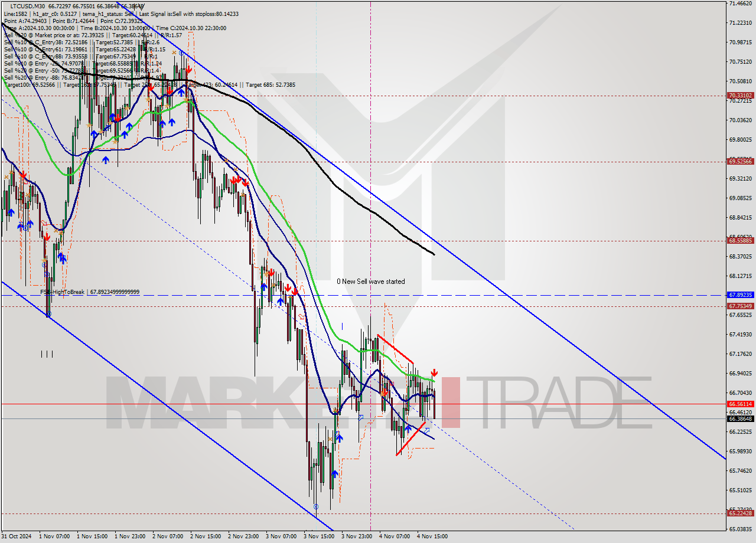Click the 69.32120 price axis value

pyautogui.click(x=741, y=179)
